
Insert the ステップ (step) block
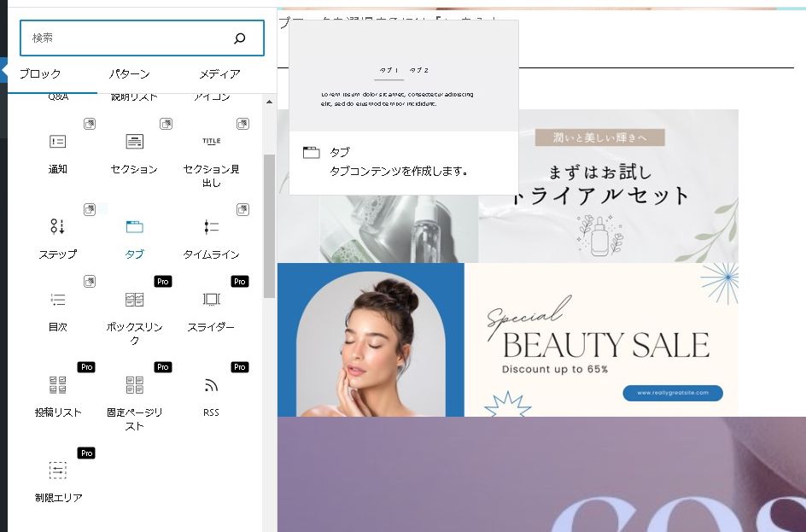click(x=57, y=235)
